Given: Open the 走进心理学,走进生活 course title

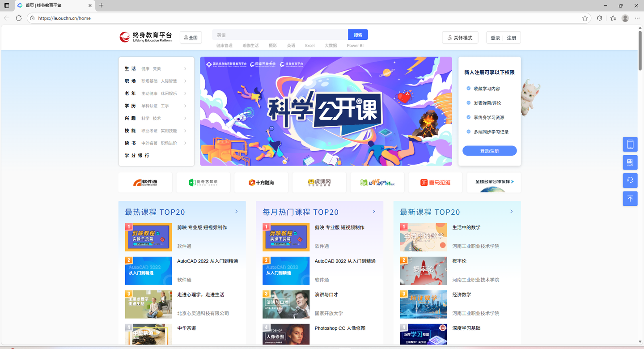Looking at the screenshot, I should [201, 295].
